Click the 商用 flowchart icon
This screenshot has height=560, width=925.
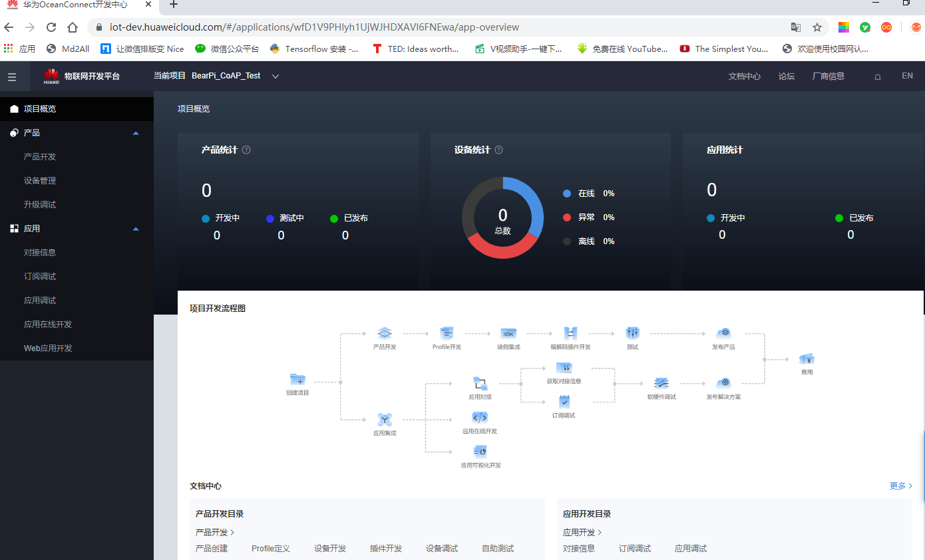tap(807, 359)
